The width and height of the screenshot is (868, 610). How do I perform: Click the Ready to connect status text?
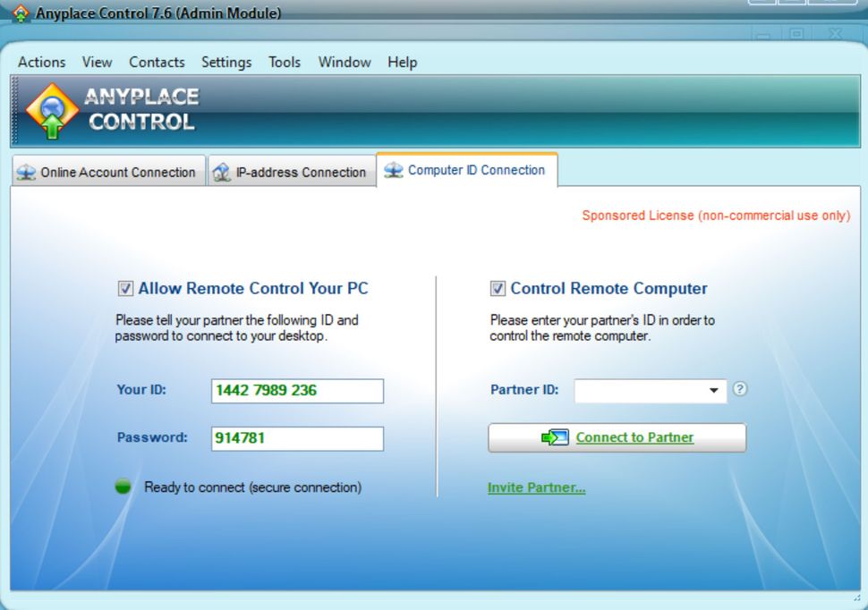253,487
